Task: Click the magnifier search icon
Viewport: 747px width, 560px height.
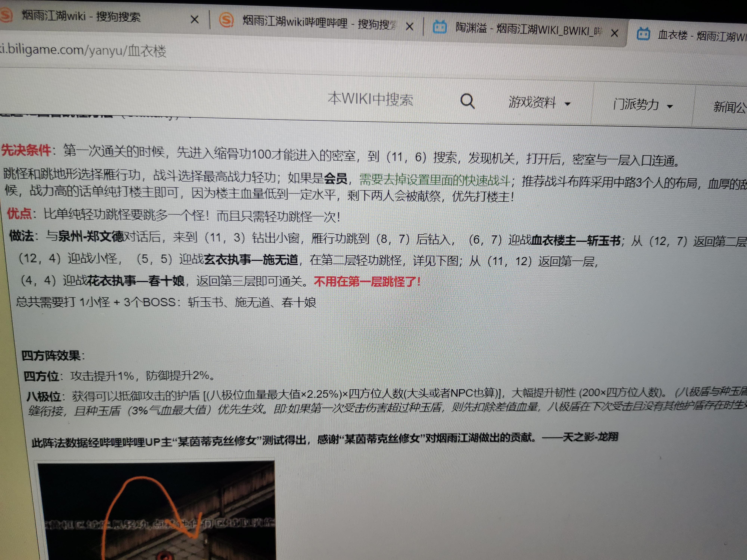Action: (x=467, y=101)
